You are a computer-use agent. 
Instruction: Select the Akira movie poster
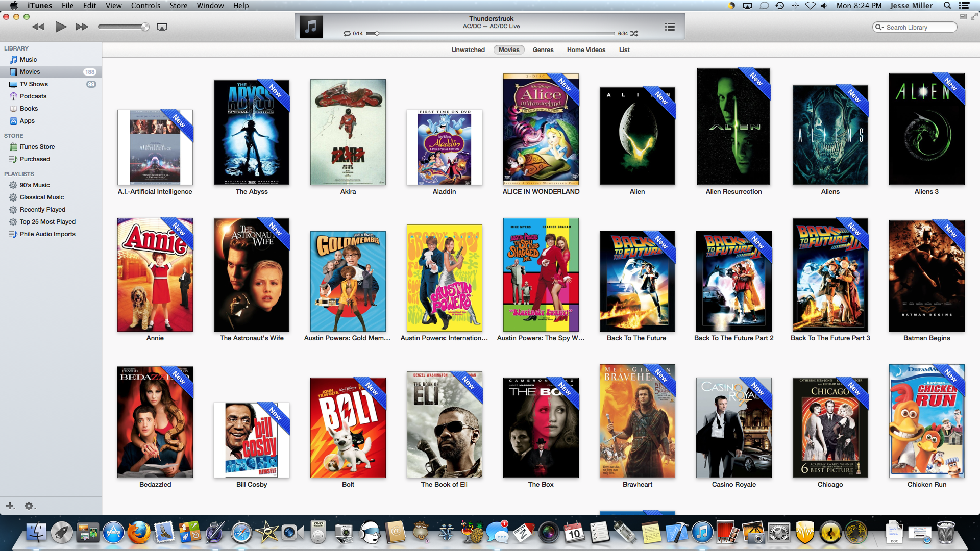[x=348, y=132]
